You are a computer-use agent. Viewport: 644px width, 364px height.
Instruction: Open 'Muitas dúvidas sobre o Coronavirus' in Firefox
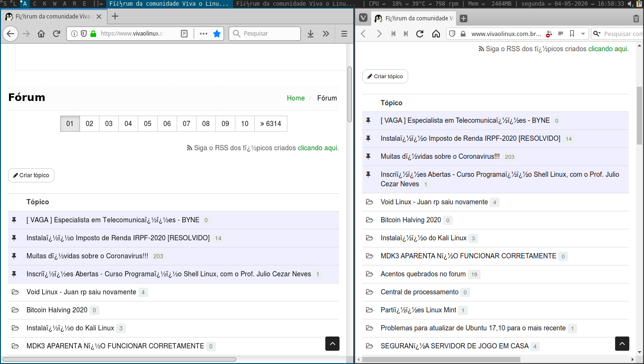pyautogui.click(x=88, y=256)
